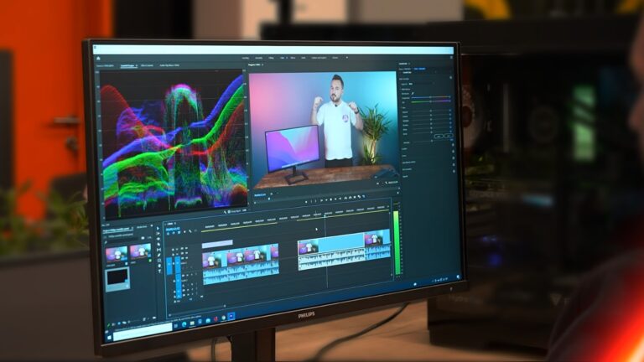The image size is (644, 362).
Task: Step back one frame in Program Monitor
Action: click(326, 200)
